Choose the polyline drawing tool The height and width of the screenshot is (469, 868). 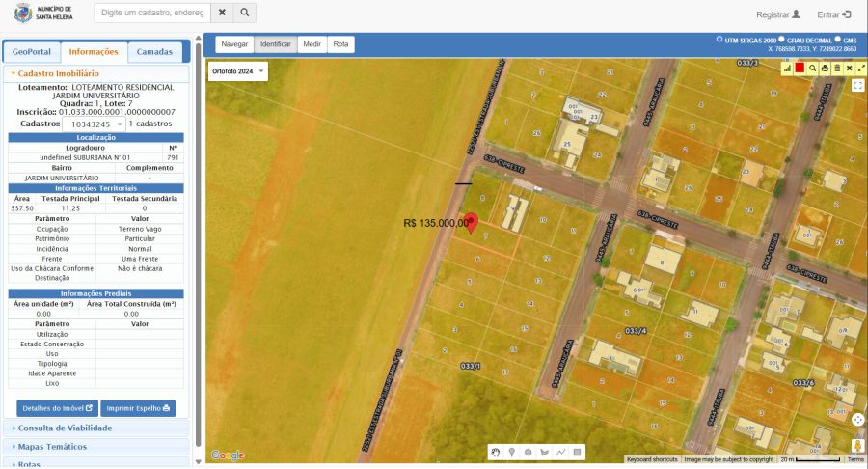click(x=560, y=452)
